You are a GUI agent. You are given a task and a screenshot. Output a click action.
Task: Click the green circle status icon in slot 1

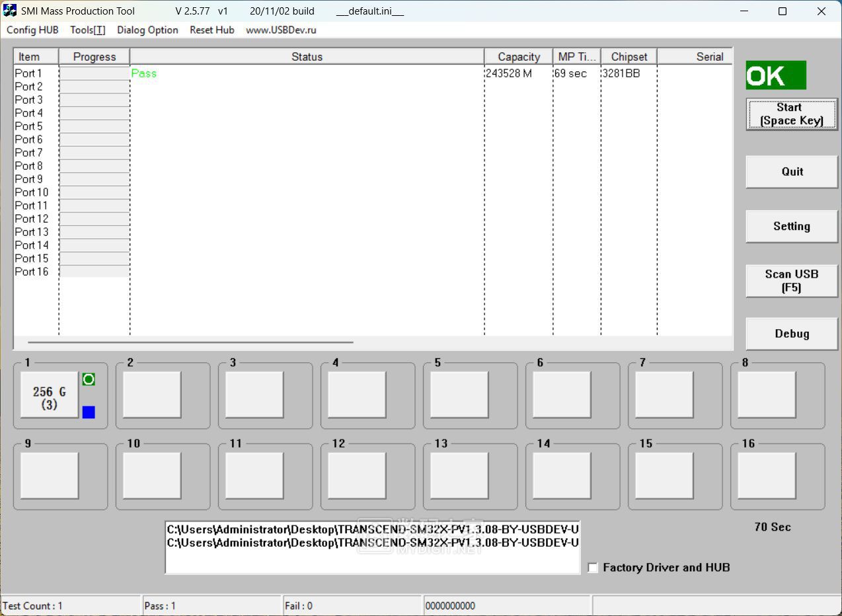point(89,379)
